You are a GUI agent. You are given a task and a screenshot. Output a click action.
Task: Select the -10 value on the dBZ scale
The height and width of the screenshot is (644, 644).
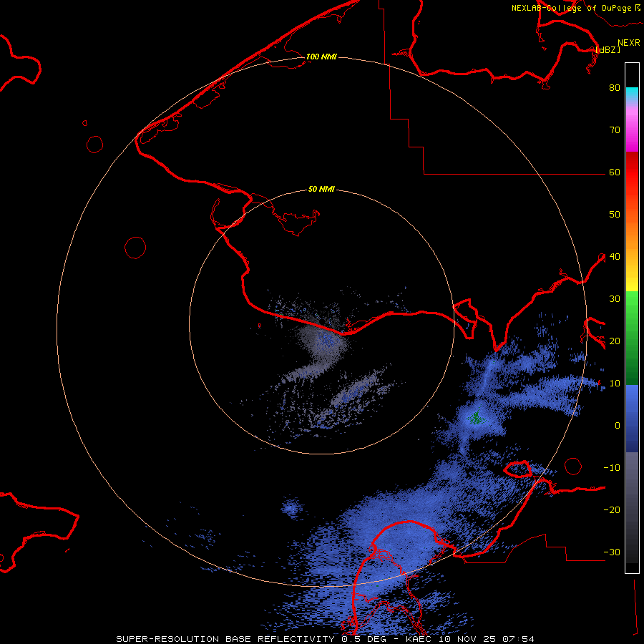click(612, 468)
